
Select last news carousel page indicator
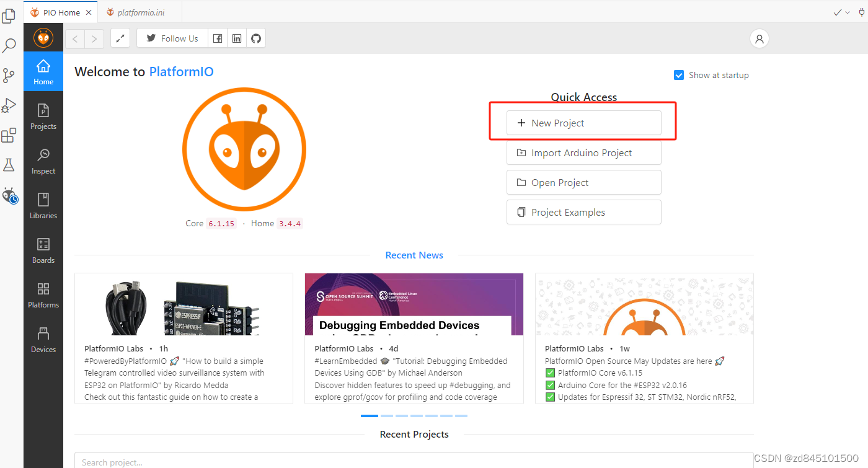tap(461, 416)
